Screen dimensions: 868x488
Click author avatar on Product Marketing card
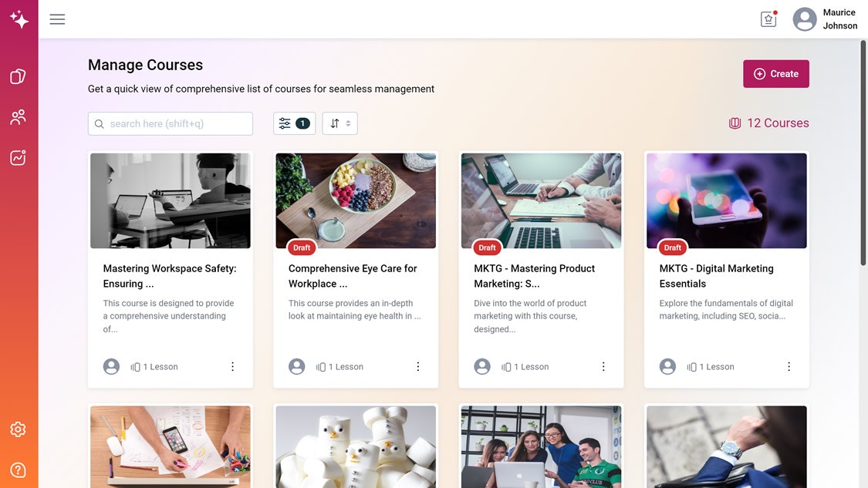click(482, 366)
